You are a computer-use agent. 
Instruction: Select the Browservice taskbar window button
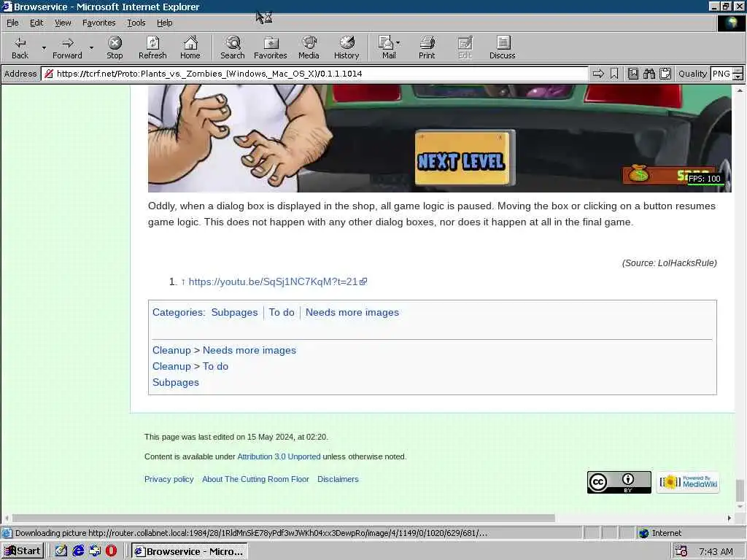(189, 551)
